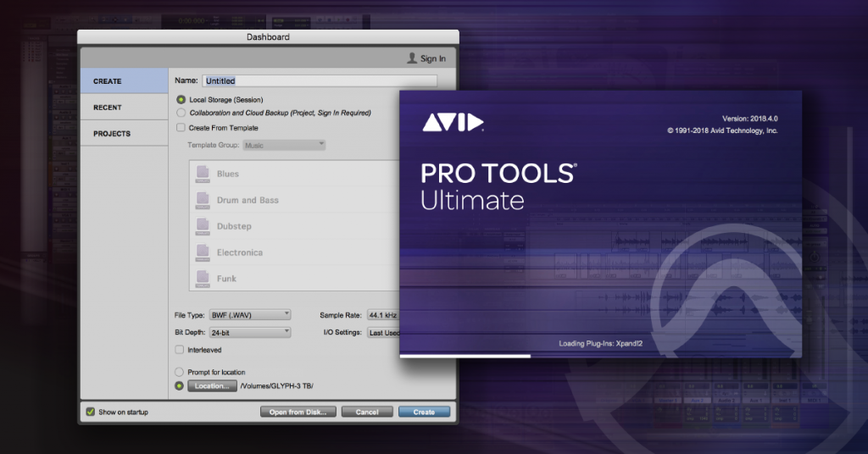Uncheck Show on startup

91,412
